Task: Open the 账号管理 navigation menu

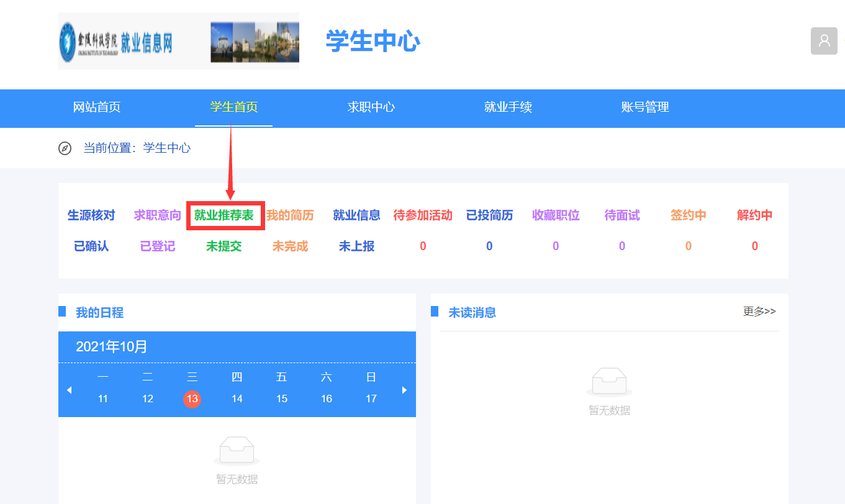Action: (645, 107)
